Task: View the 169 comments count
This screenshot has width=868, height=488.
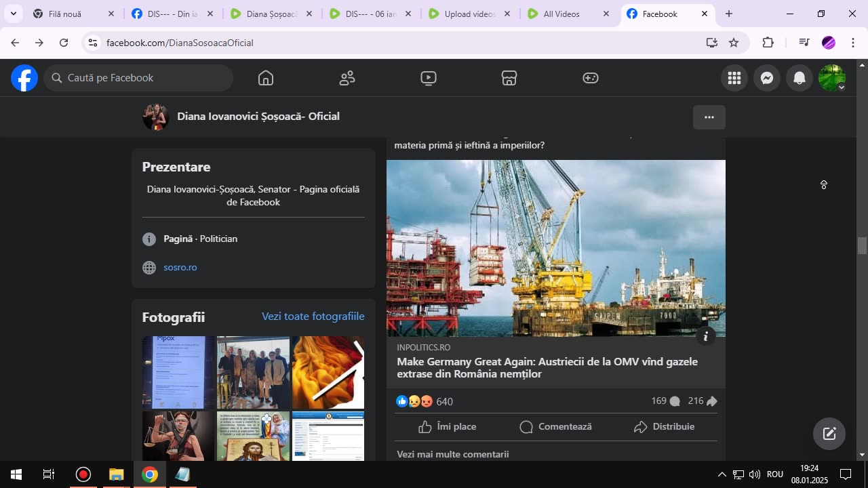Action: point(665,401)
